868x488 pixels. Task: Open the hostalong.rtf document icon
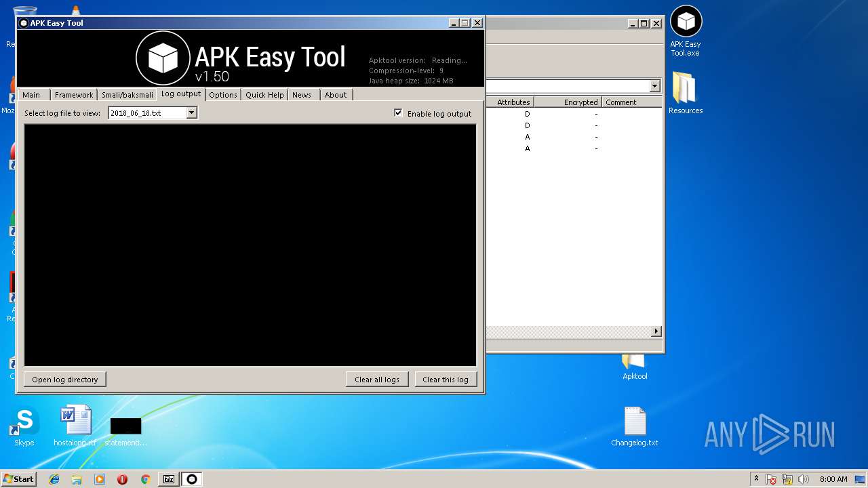(x=75, y=426)
